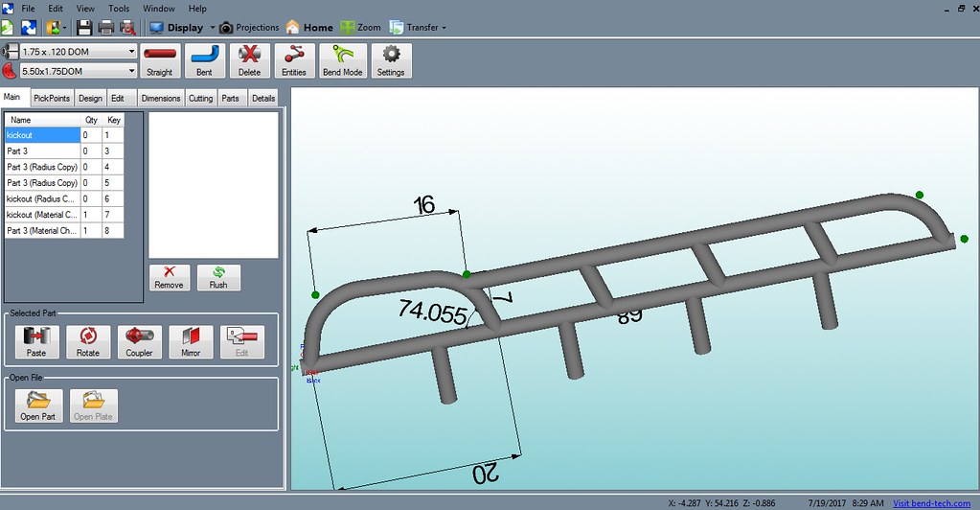The image size is (980, 510).
Task: Click the Remove button
Action: pyautogui.click(x=170, y=277)
